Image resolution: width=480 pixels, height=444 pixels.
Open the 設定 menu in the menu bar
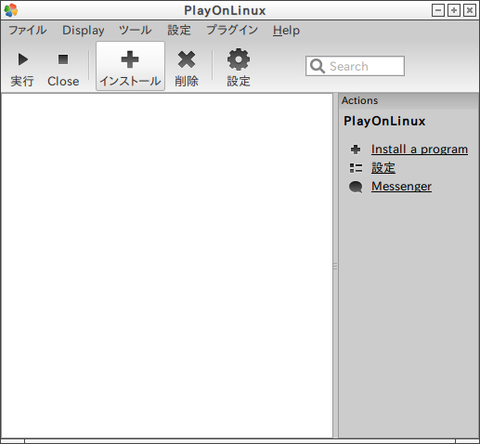(179, 30)
